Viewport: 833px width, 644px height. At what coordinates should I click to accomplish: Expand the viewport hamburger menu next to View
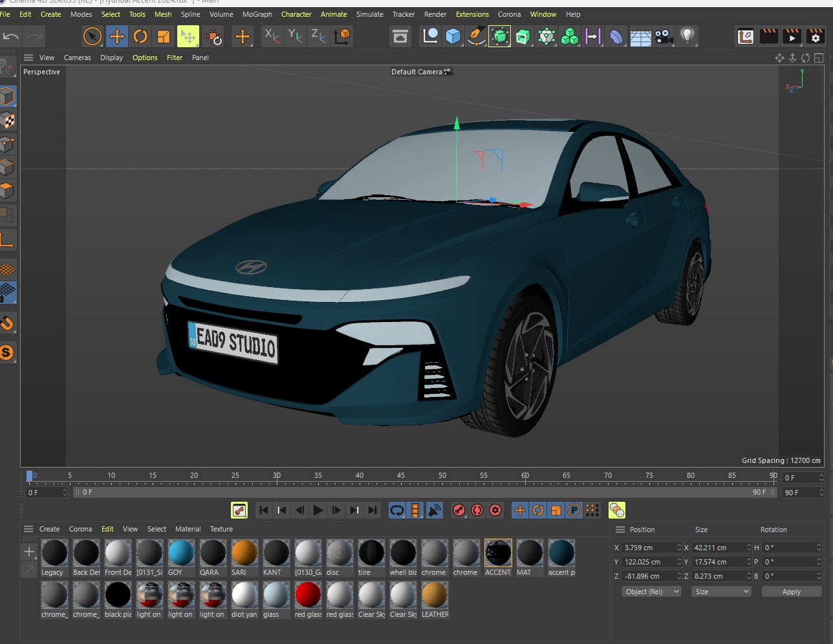(28, 58)
